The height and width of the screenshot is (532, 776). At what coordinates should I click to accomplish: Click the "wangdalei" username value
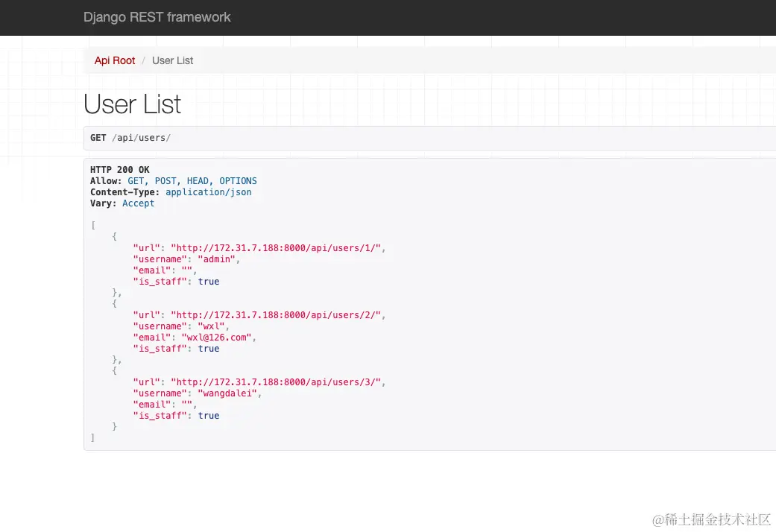227,393
